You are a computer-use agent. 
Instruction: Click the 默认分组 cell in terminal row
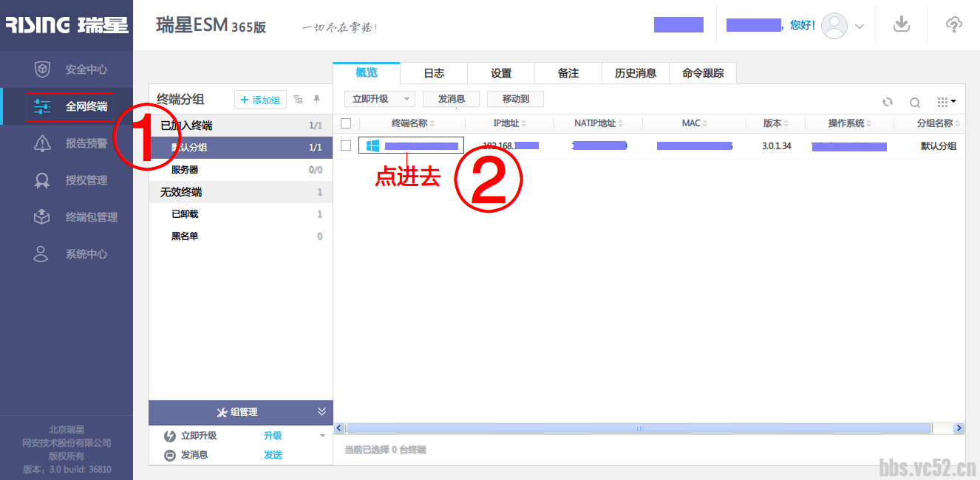(939, 146)
